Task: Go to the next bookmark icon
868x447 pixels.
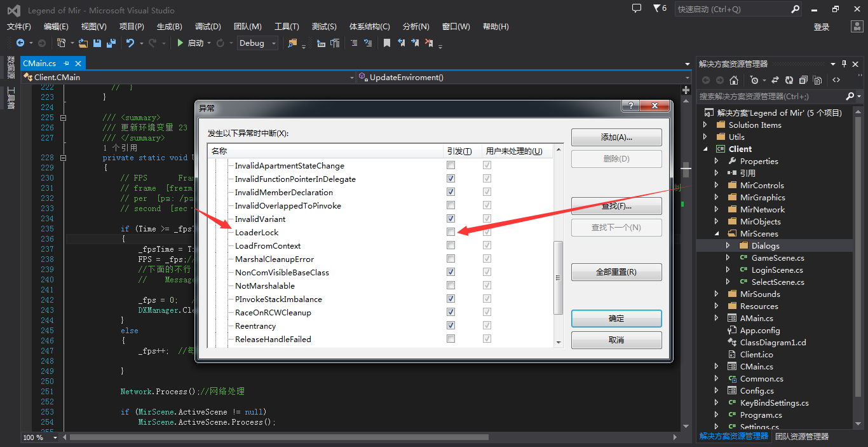Action: point(415,43)
